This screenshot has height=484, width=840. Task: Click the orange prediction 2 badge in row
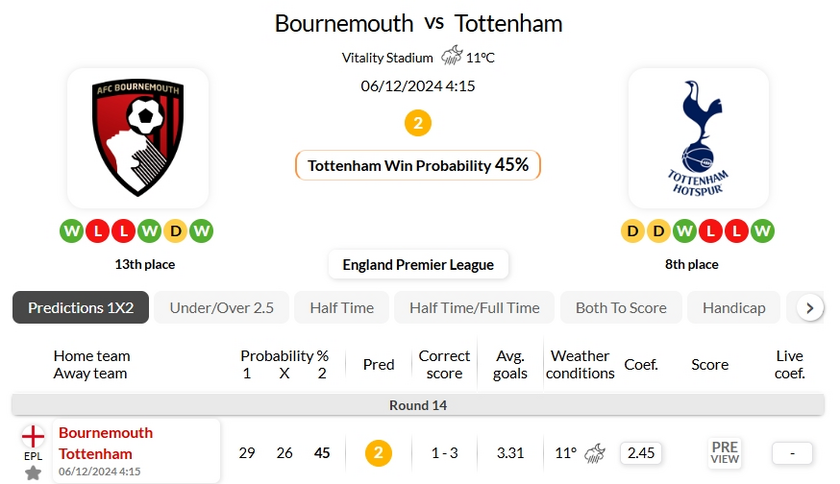tap(377, 453)
